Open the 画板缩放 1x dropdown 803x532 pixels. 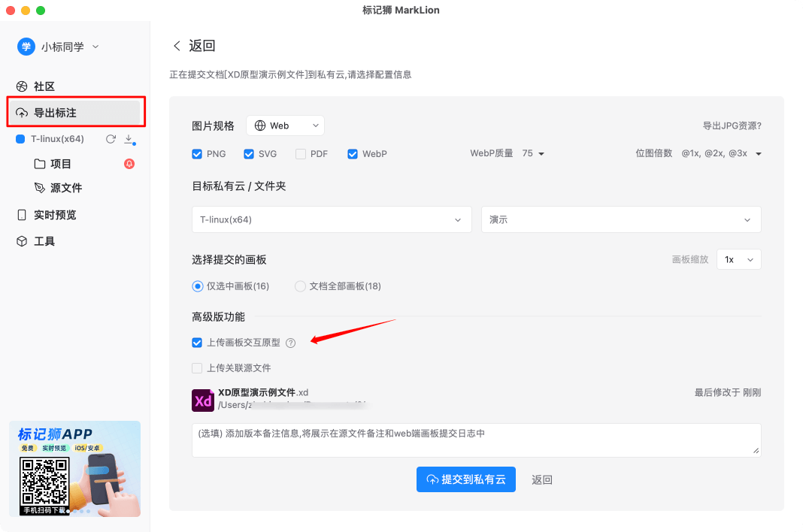click(738, 258)
